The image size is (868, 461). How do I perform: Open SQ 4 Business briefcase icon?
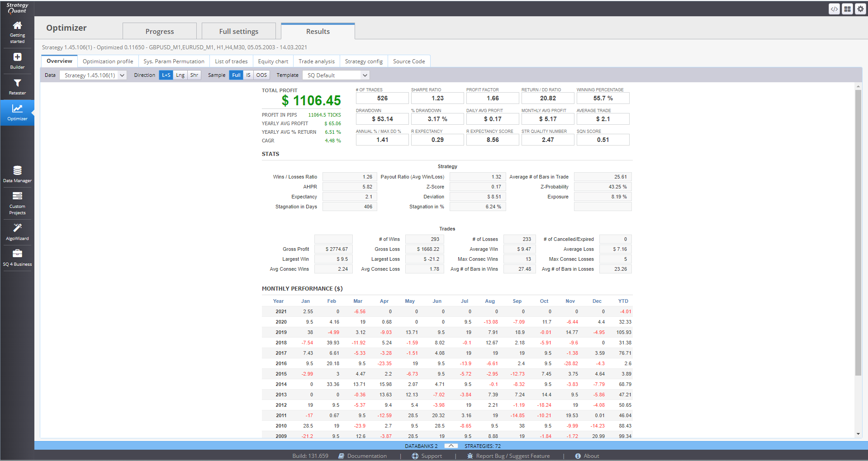(17, 254)
